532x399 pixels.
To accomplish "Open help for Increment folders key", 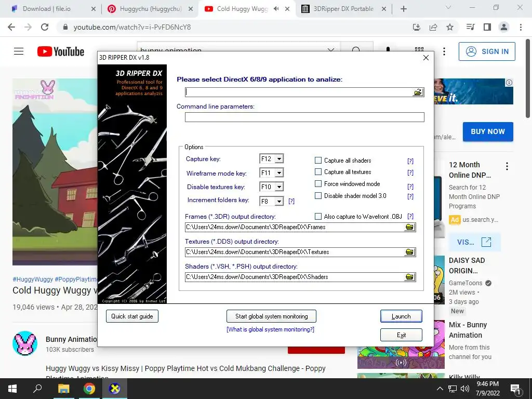I will tap(291, 201).
